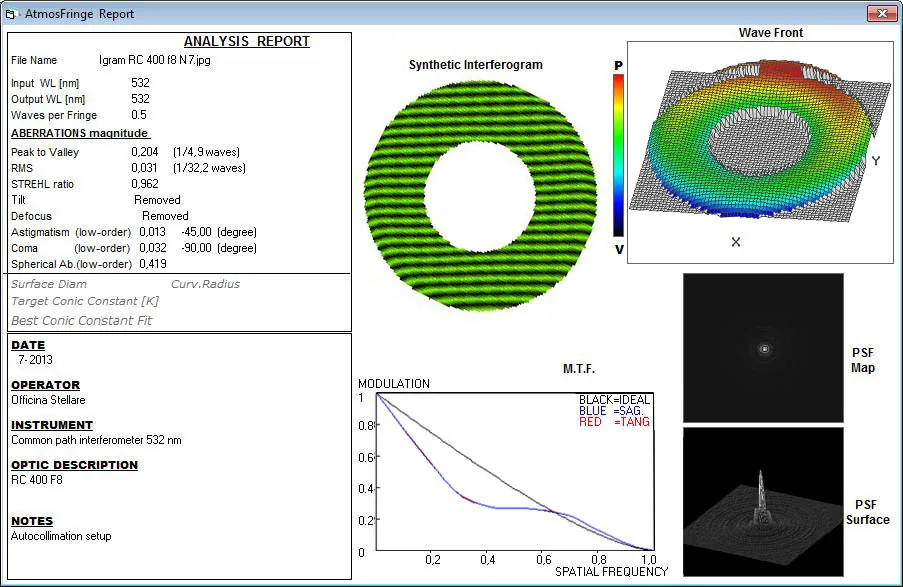The image size is (903, 587).
Task: Select the synthetic interferogram fringe image
Action: 480,195
